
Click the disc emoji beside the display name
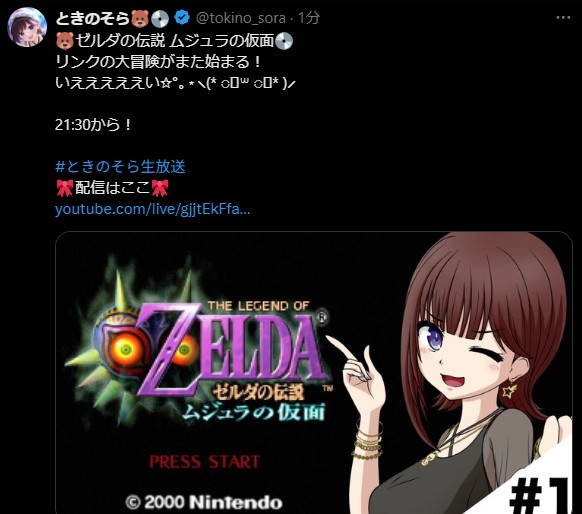[x=160, y=18]
